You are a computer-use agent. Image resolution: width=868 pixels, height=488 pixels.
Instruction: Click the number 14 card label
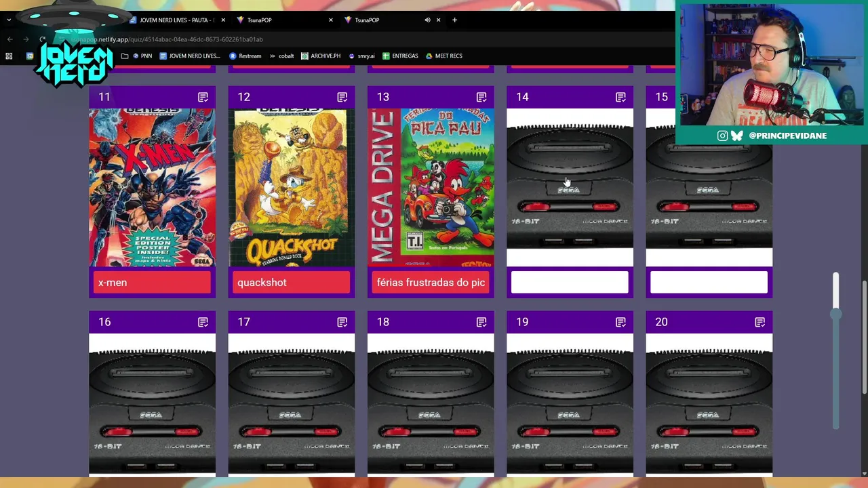tap(522, 98)
